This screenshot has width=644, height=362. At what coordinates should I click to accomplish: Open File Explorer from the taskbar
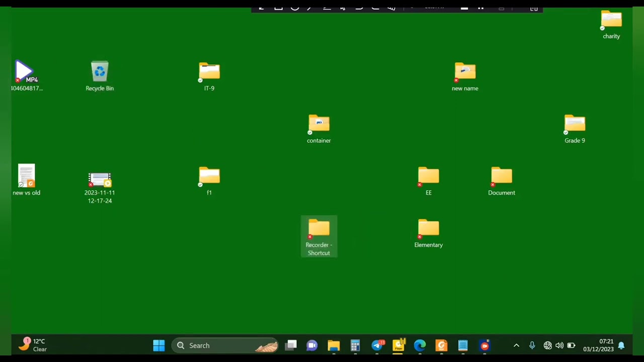click(334, 345)
